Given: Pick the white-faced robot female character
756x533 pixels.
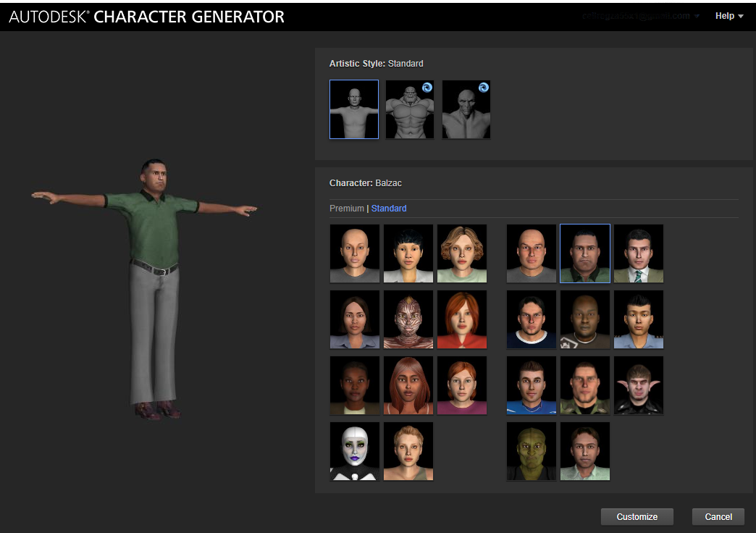Looking at the screenshot, I should point(355,451).
